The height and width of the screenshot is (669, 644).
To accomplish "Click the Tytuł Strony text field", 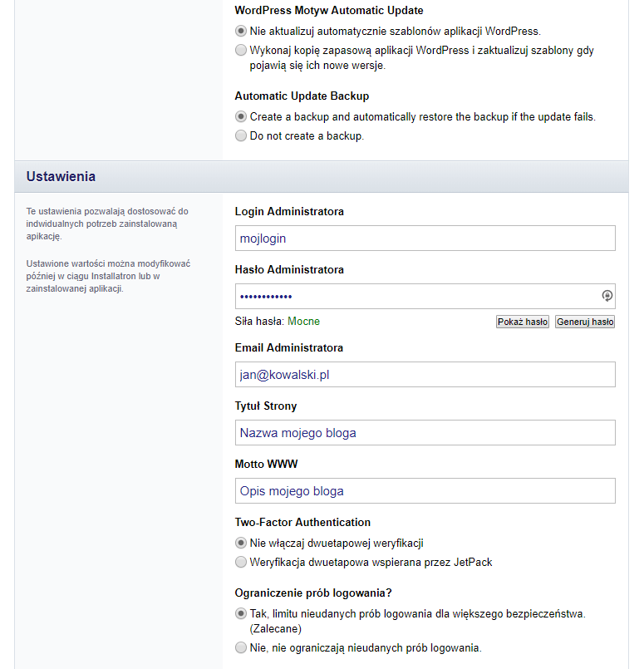I will click(x=425, y=432).
